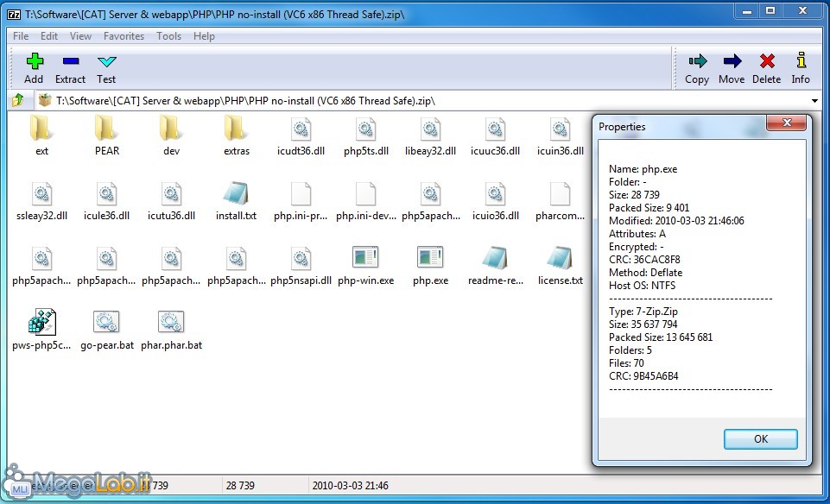This screenshot has height=504, width=830.
Task: Select the icuuc36.dll file
Action: click(495, 136)
